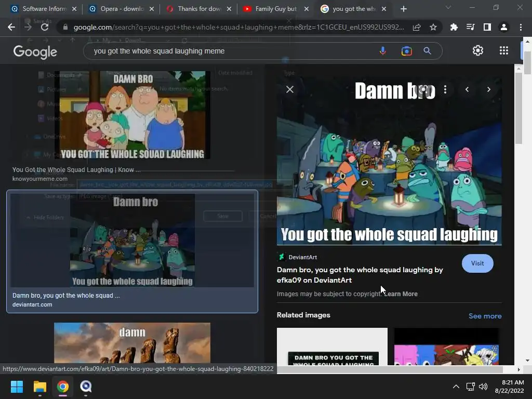This screenshot has width=532, height=399.
Task: Open the Extensions puzzle icon
Action: 454,27
